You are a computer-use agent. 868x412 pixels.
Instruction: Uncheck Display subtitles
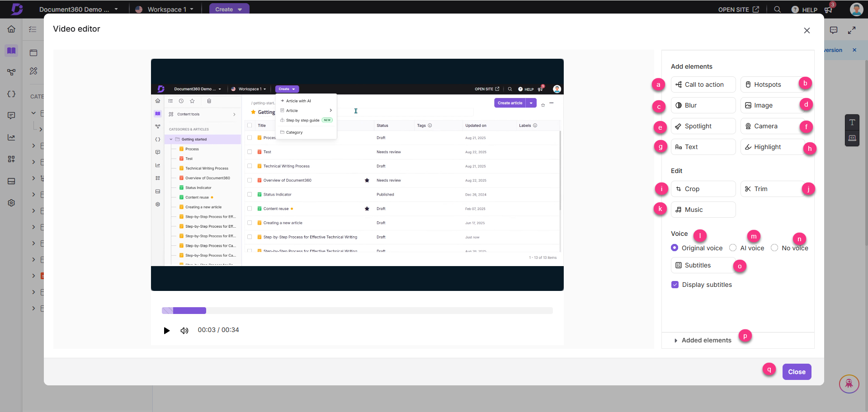[675, 285]
